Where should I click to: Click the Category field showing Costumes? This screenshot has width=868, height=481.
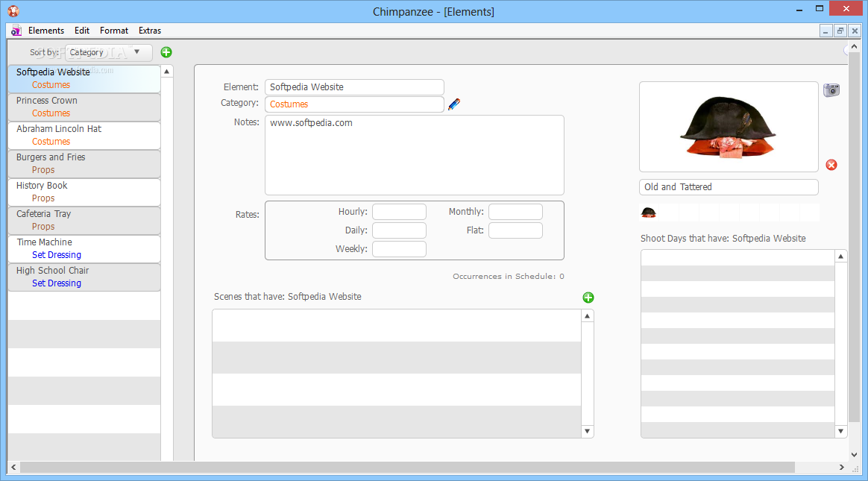(x=354, y=104)
